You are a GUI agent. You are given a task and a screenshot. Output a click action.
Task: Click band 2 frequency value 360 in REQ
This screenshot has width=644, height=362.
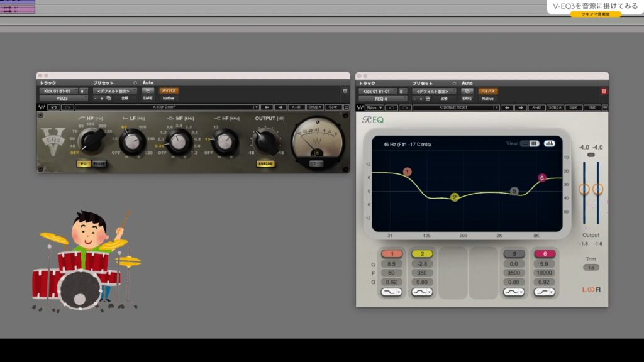pyautogui.click(x=422, y=273)
